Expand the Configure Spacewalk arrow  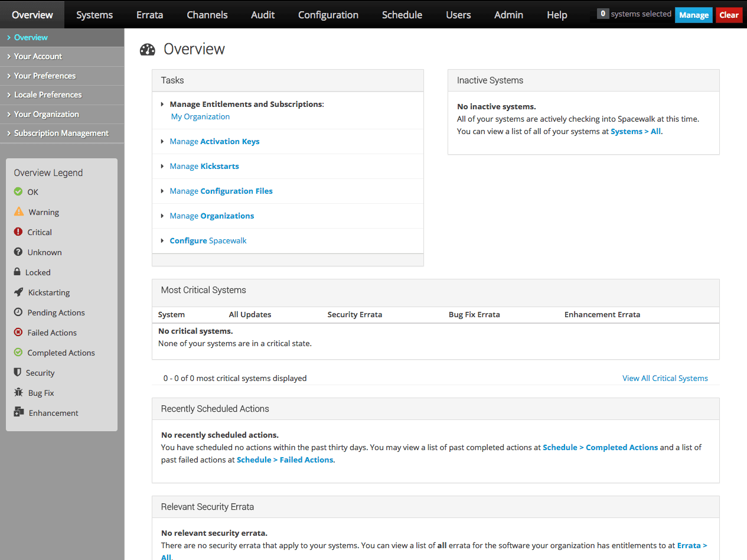[x=162, y=240]
